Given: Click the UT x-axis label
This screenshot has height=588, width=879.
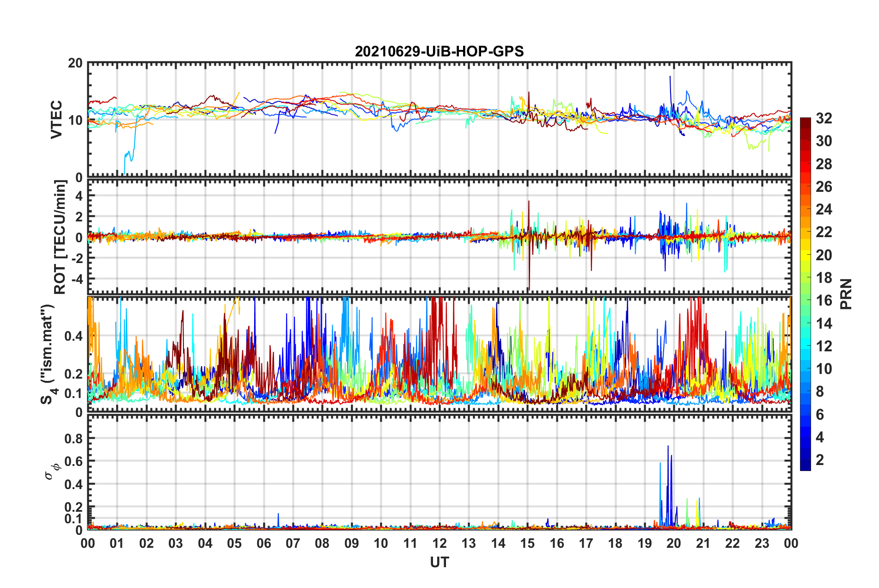Looking at the screenshot, I should pos(439,562).
